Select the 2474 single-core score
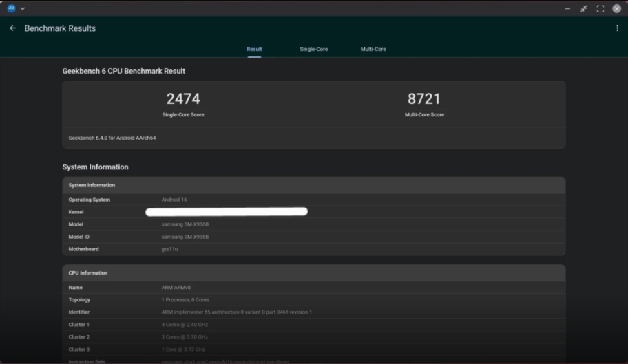Screen dimensions: 628x364 click(x=183, y=99)
